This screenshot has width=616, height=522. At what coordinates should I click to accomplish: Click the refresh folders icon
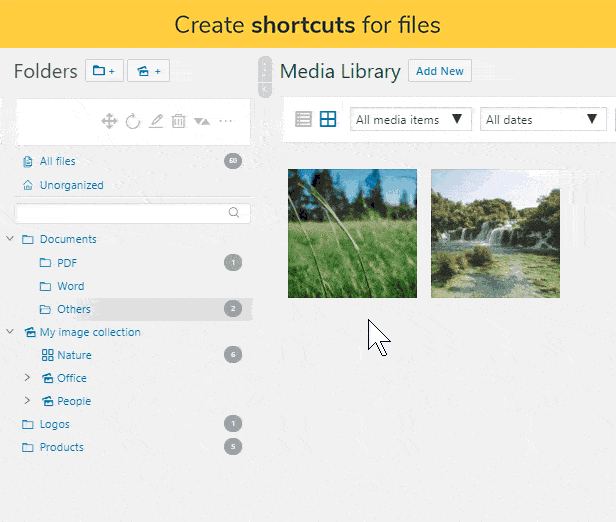133,121
